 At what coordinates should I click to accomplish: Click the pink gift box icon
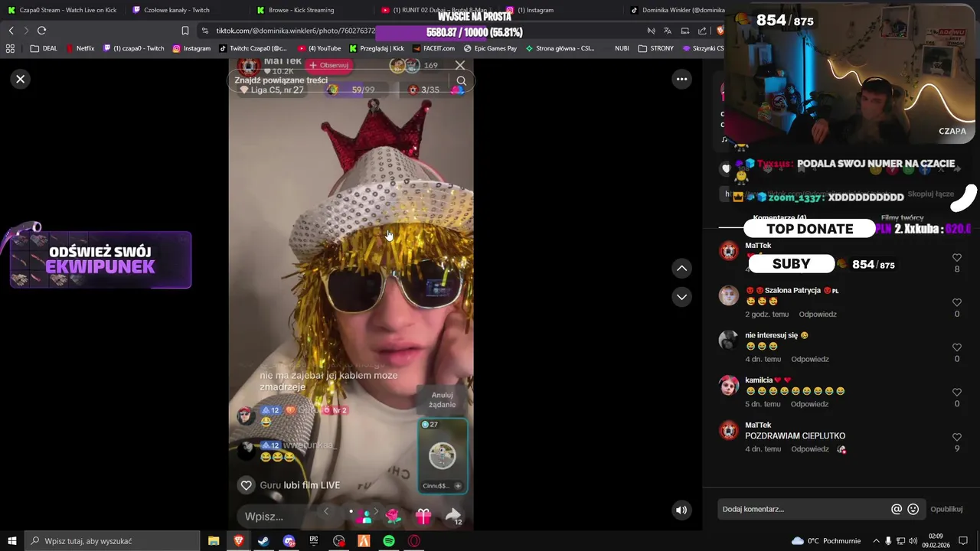tap(423, 517)
